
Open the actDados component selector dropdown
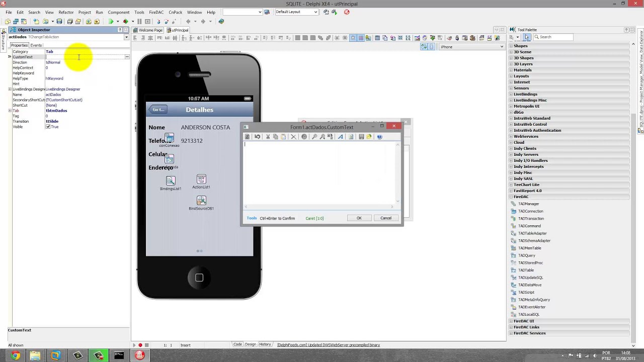pos(126,37)
